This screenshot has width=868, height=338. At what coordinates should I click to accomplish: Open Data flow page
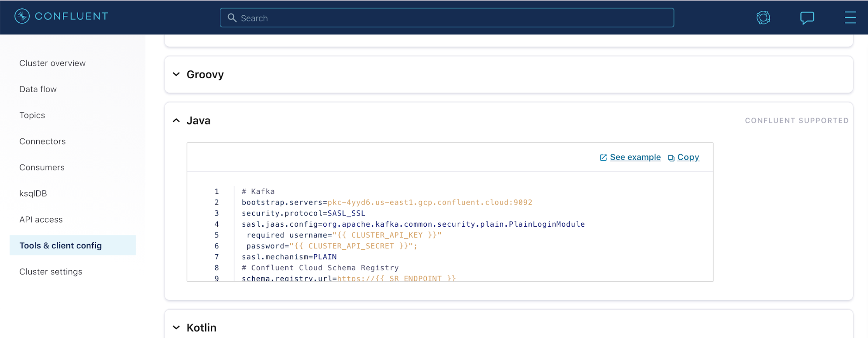[38, 89]
